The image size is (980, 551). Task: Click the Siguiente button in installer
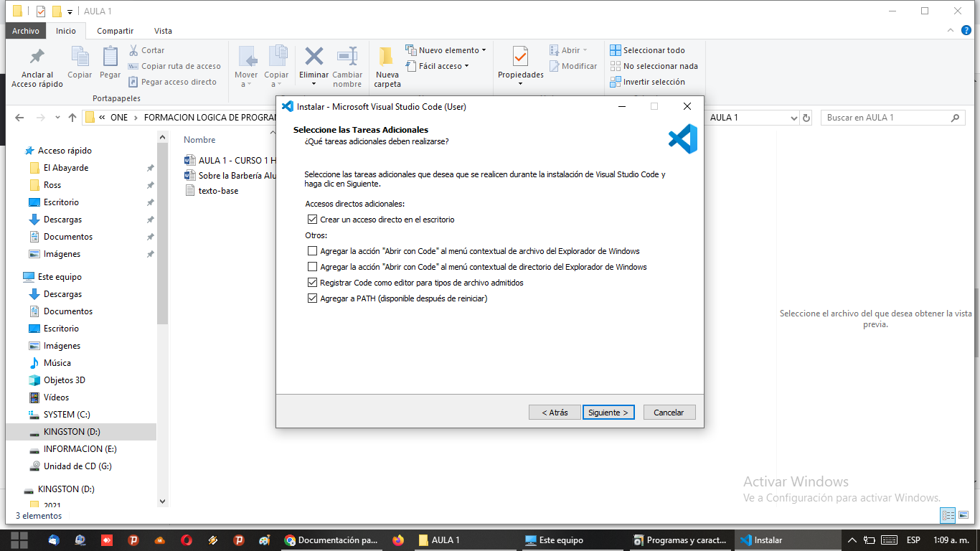(608, 413)
